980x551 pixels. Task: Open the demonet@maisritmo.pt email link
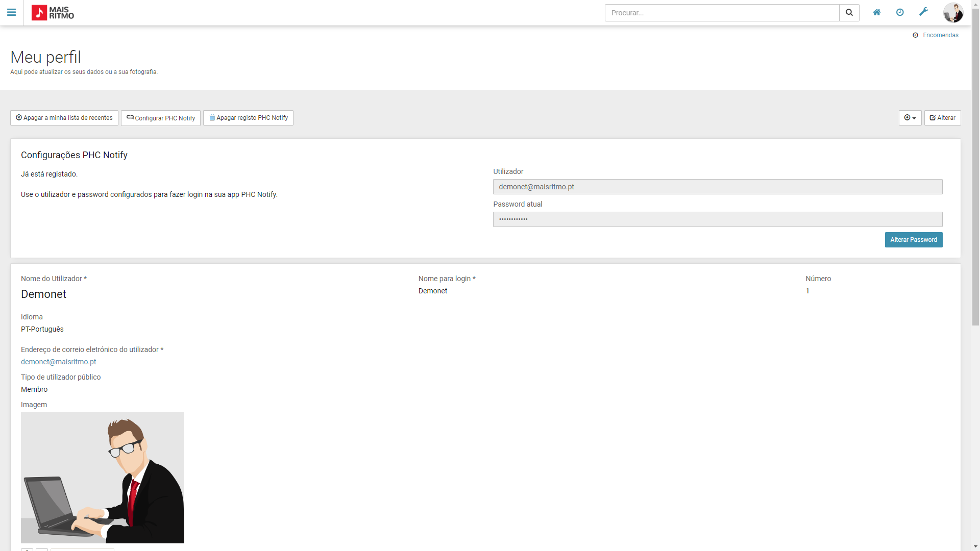click(x=59, y=362)
